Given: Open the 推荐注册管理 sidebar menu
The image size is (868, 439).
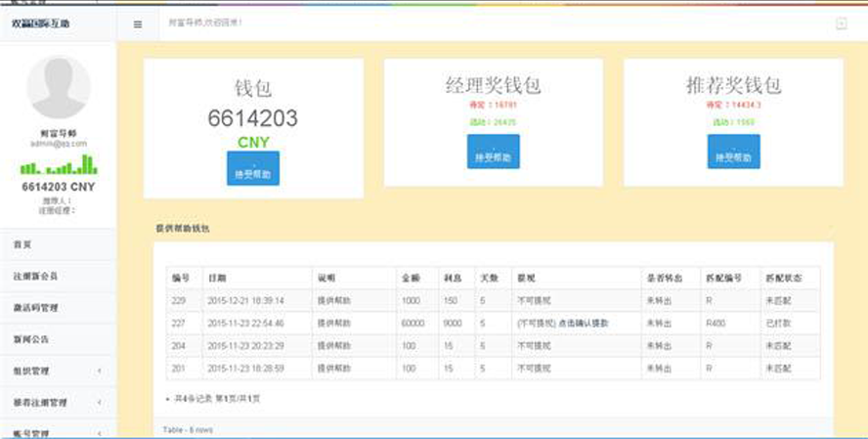Looking at the screenshot, I should (58, 403).
